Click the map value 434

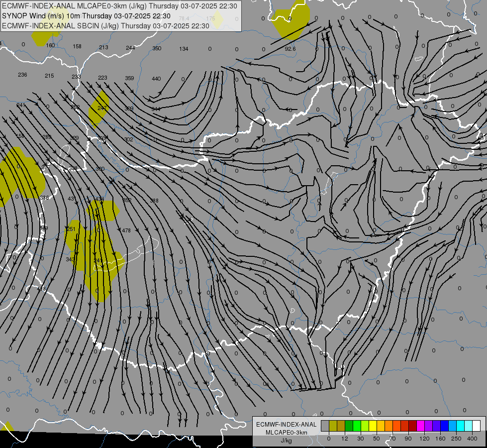tap(99, 199)
